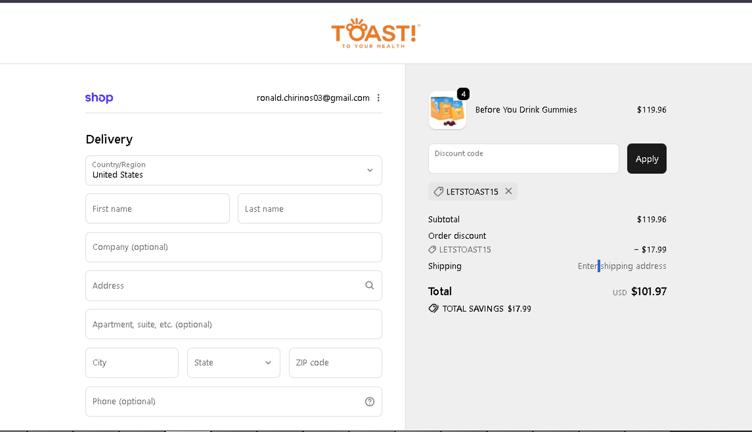Click the Before You Drink Gummies product name
This screenshot has height=432, width=752.
coord(526,110)
